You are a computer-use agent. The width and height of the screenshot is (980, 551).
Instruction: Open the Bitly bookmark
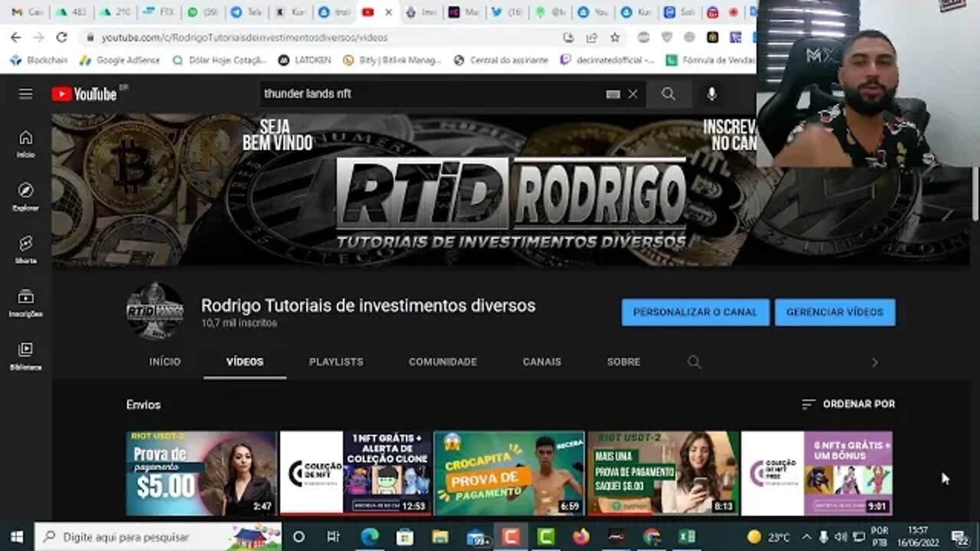click(x=392, y=60)
